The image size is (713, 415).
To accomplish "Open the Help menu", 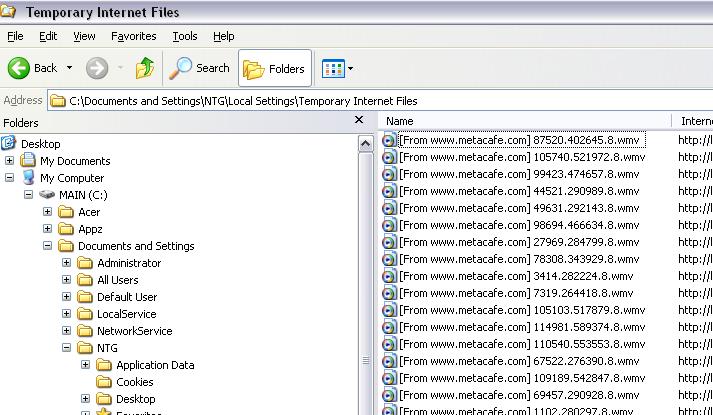I will click(x=224, y=36).
